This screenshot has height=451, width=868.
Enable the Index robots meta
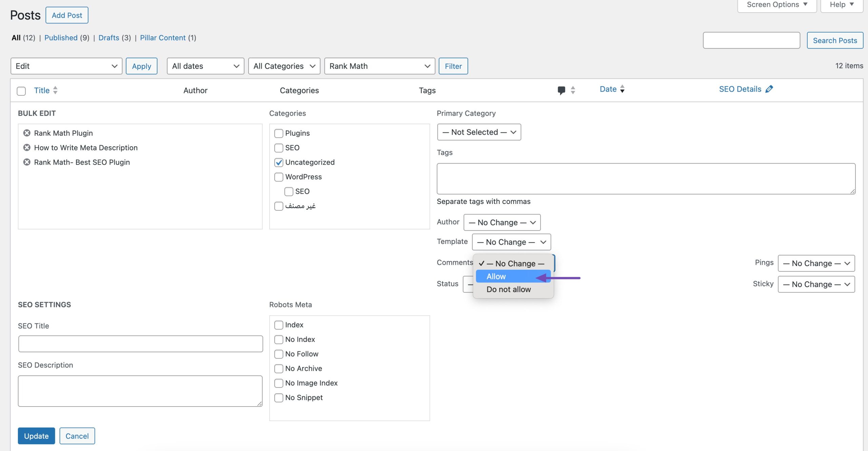pos(279,325)
